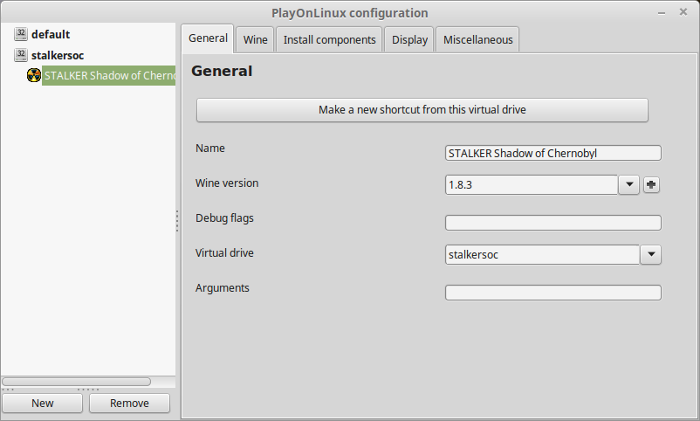Switch to the Wine tab
This screenshot has height=421, width=700.
click(x=255, y=40)
